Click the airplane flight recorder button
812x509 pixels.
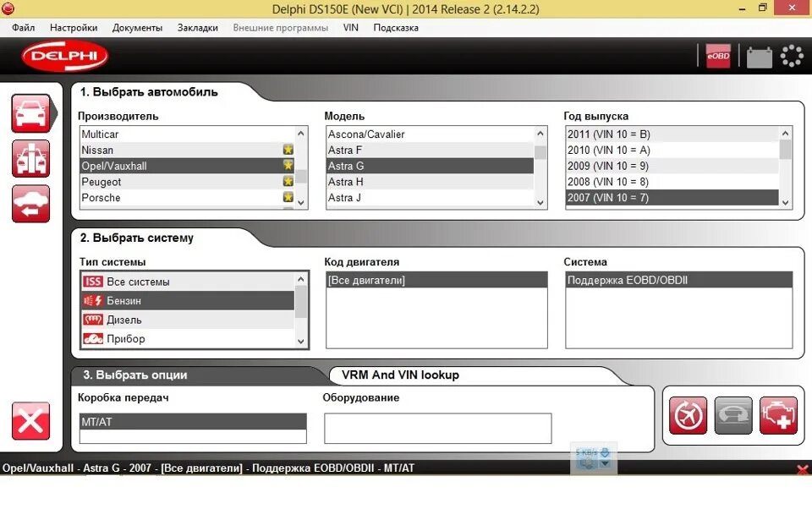[x=688, y=415]
